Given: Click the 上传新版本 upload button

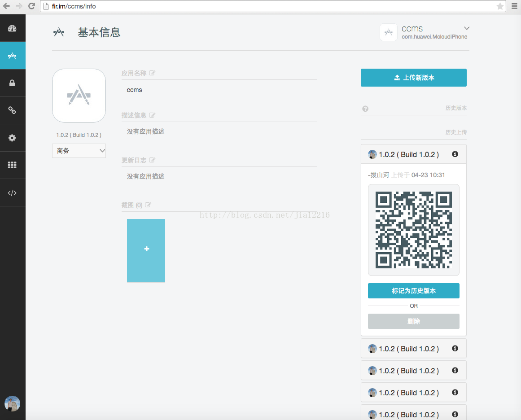Looking at the screenshot, I should click(414, 78).
